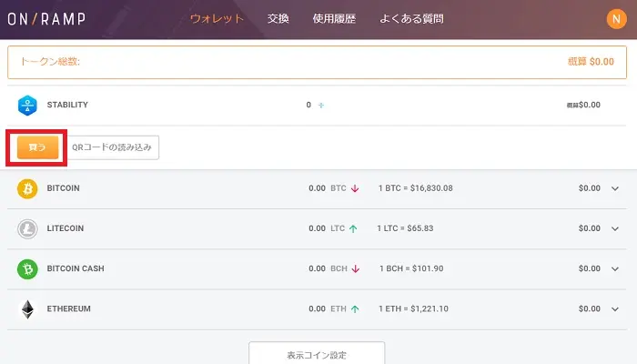Click the Bitcoin orange coin icon

28,188
